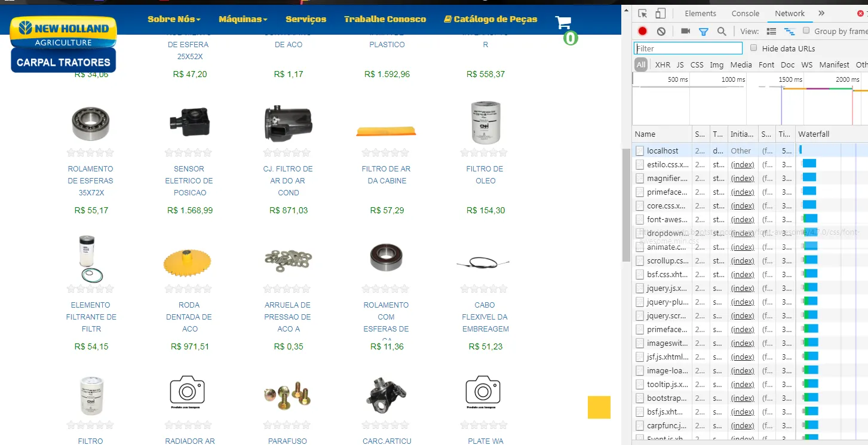Open the Serviços page link
The image size is (868, 445).
(x=306, y=19)
